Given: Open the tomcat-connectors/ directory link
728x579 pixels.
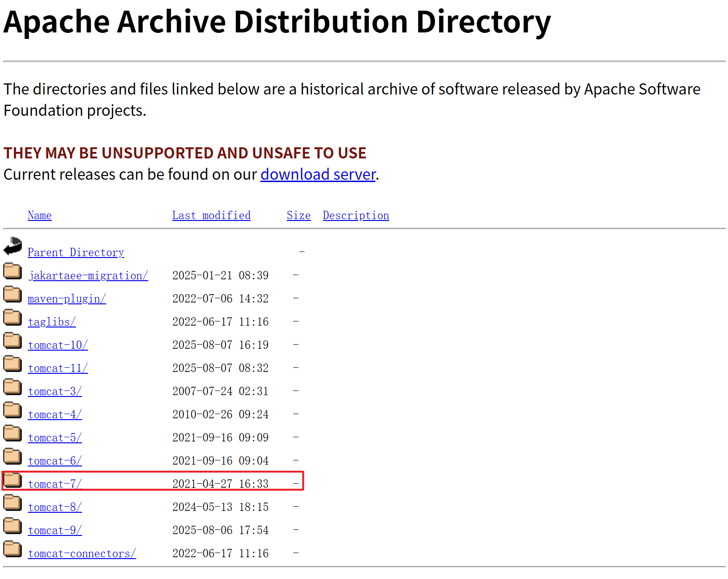Looking at the screenshot, I should tap(82, 554).
